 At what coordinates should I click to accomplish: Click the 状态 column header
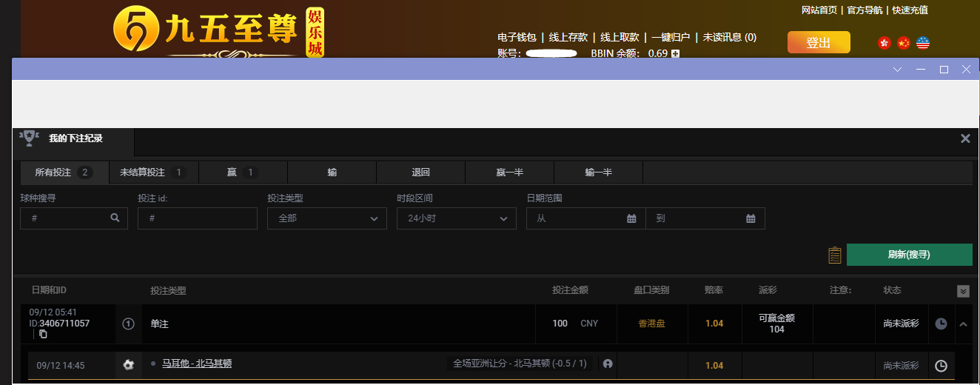click(x=893, y=290)
